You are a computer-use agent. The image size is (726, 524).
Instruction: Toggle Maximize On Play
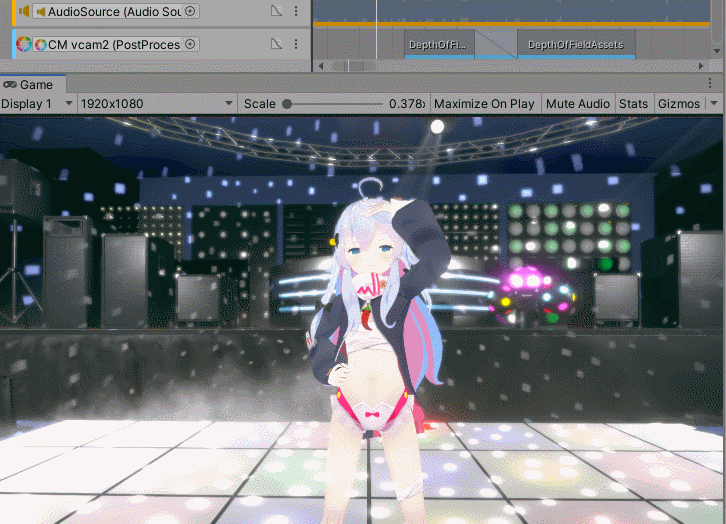(484, 104)
